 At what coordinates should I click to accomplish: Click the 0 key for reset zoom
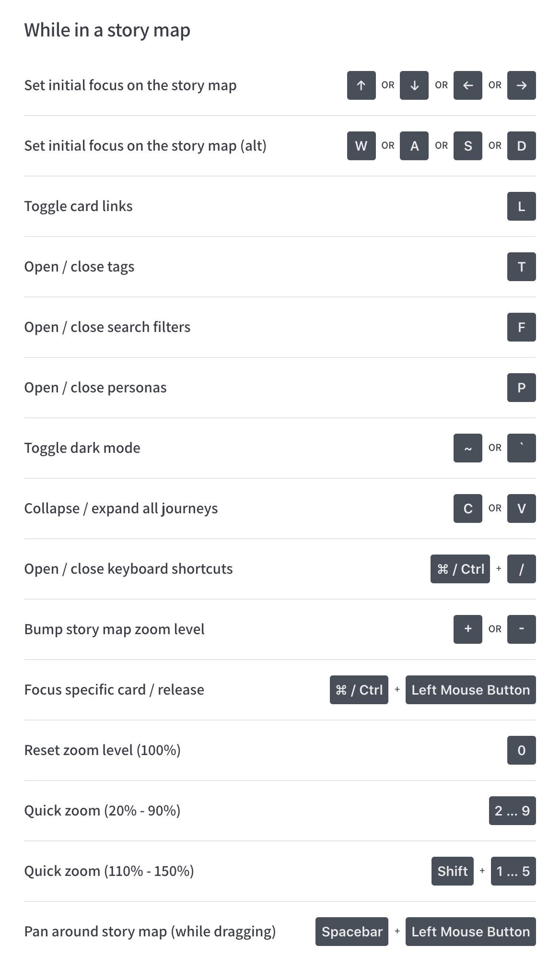click(521, 750)
